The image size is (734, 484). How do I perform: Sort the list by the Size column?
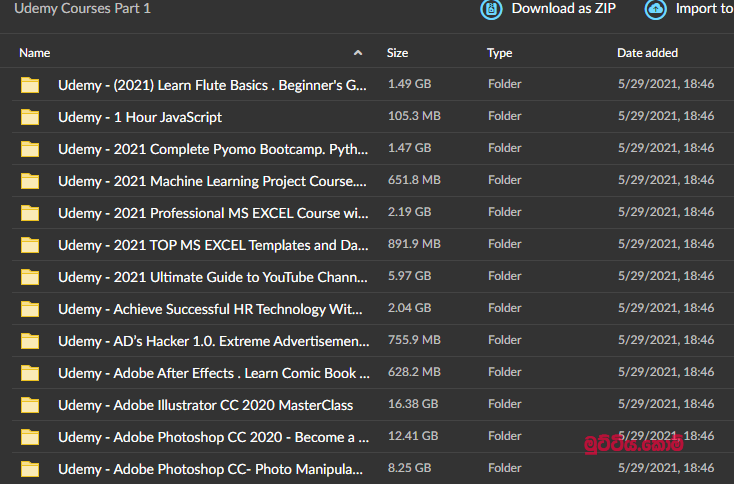click(397, 53)
